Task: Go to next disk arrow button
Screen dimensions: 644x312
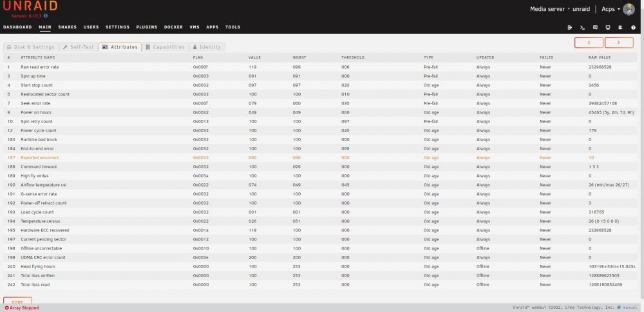Action: (619, 43)
